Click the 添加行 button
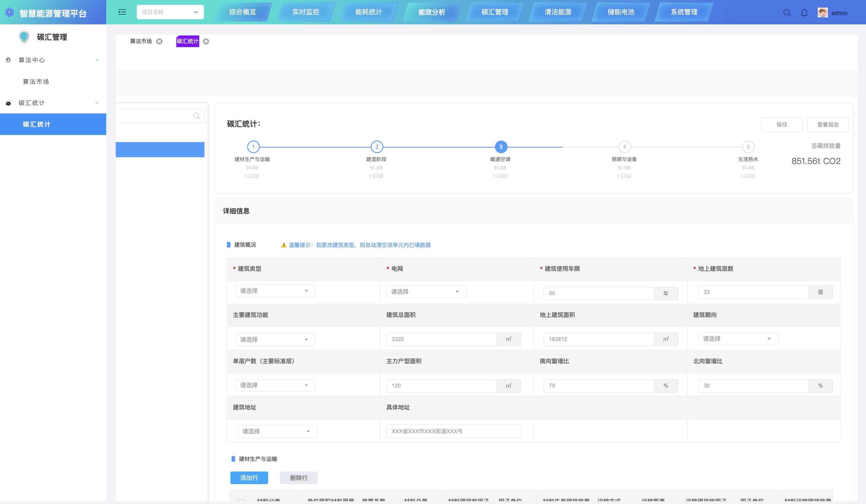The image size is (866, 504). [x=249, y=478]
